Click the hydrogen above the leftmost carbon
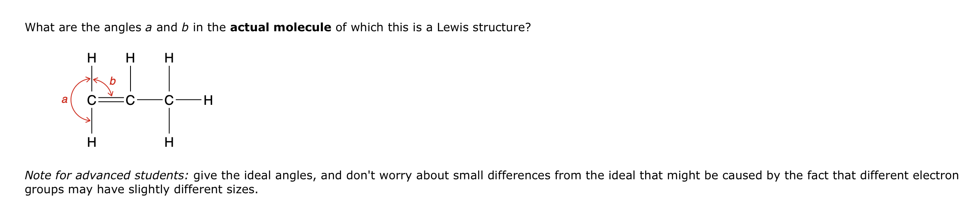The height and width of the screenshot is (199, 980). tap(92, 58)
